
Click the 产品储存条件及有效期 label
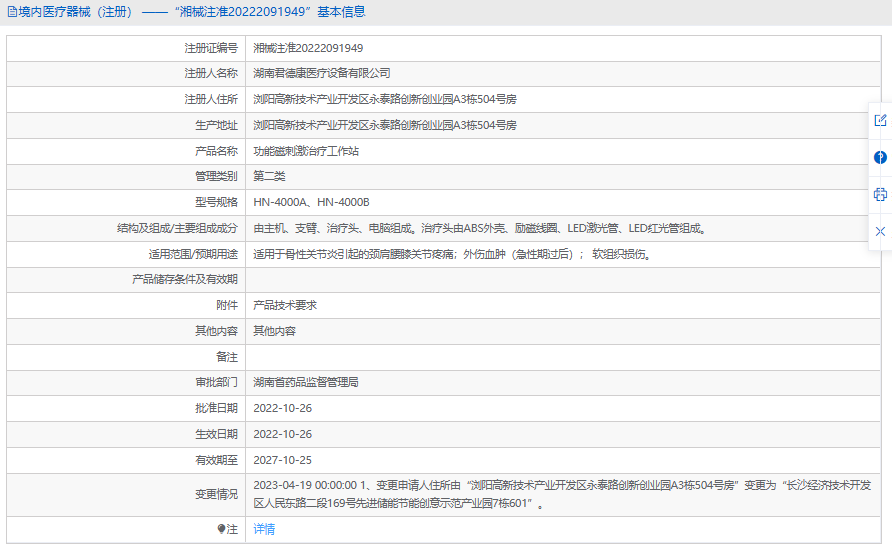184,279
